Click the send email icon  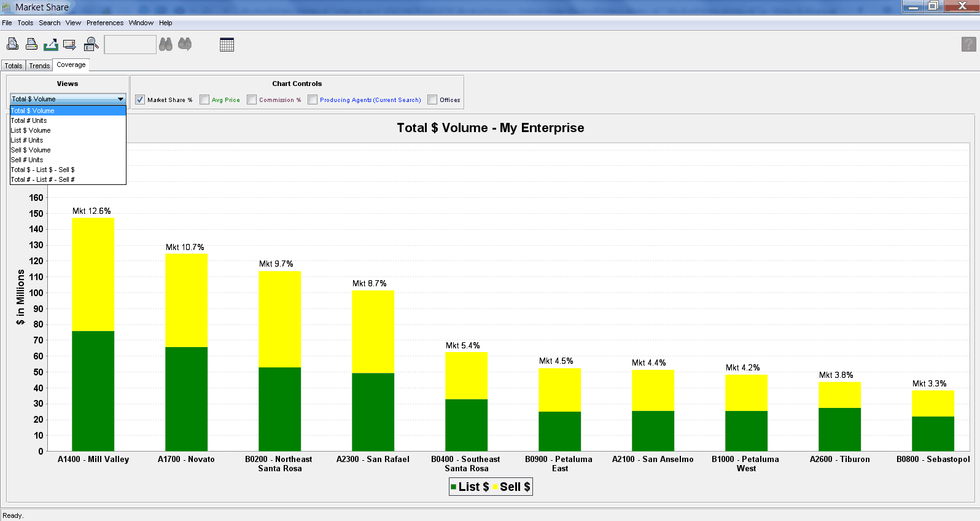(70, 44)
